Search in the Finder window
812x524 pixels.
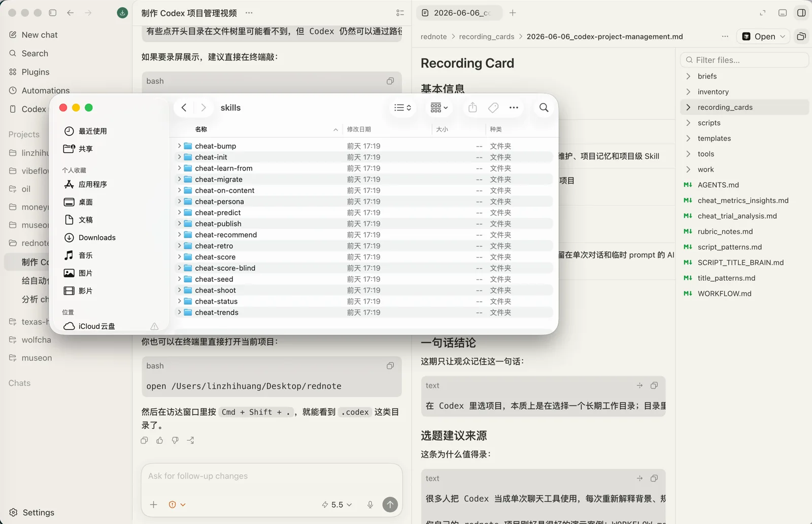tap(544, 108)
